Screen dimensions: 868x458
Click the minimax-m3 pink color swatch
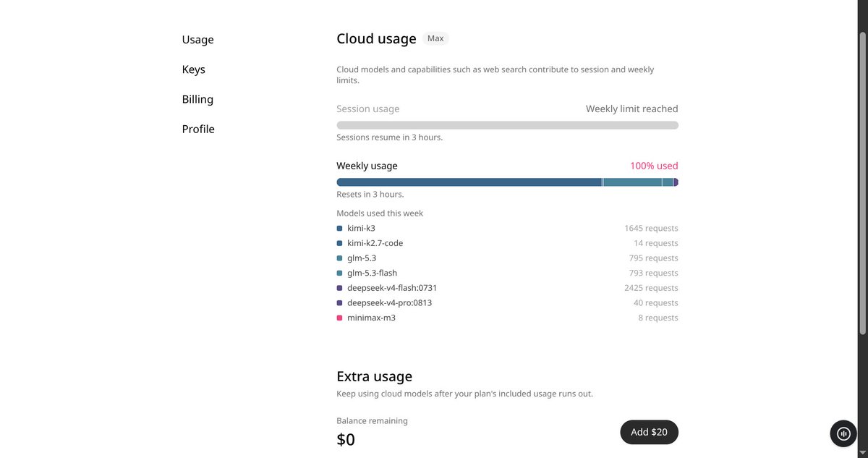click(339, 318)
